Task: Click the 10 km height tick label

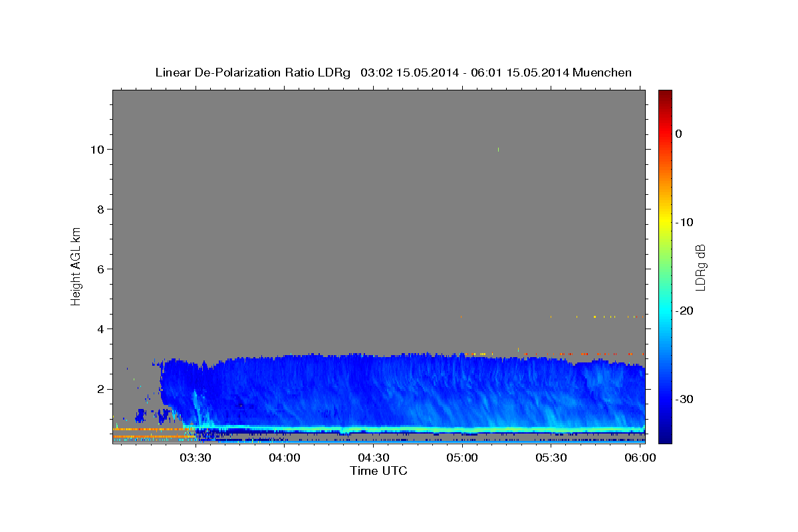Action: click(97, 150)
